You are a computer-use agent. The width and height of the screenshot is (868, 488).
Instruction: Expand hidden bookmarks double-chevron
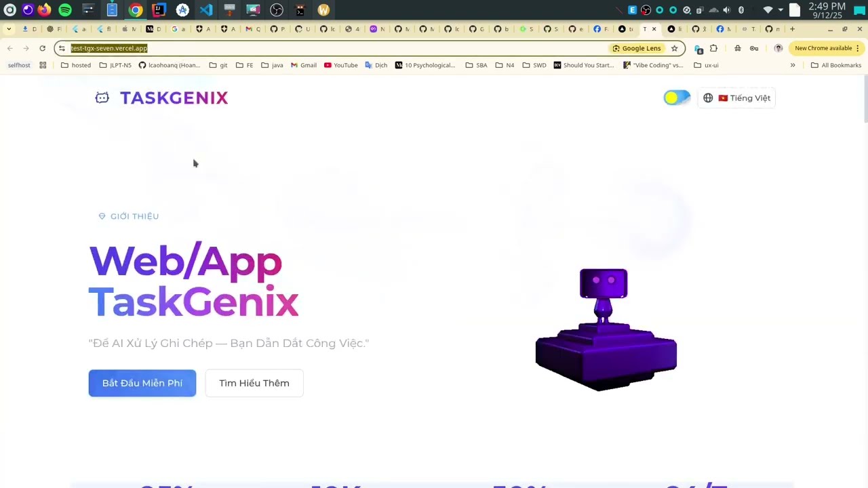(793, 65)
